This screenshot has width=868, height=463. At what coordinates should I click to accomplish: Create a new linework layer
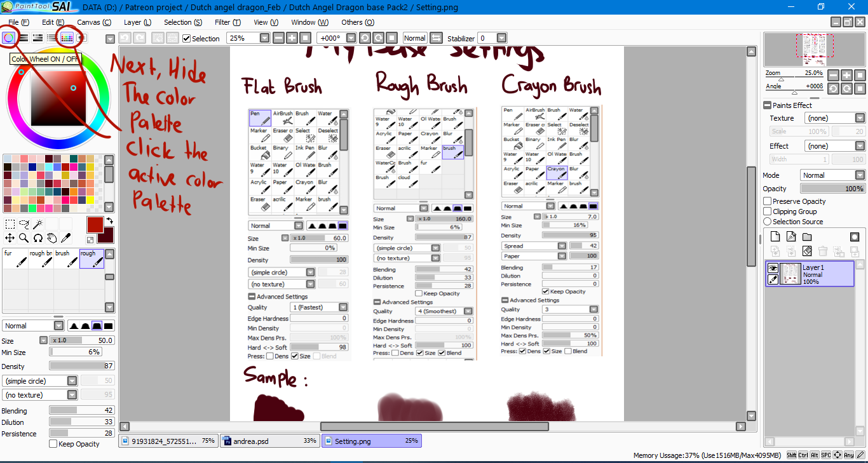pos(791,237)
